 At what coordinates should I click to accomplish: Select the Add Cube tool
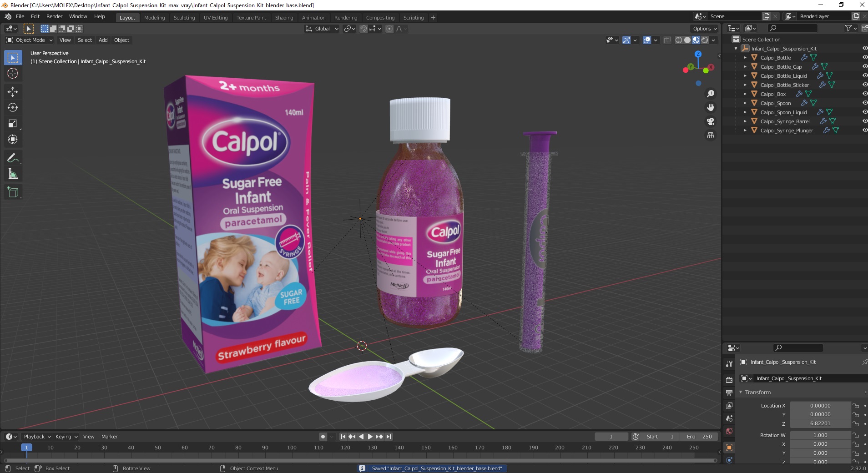point(13,192)
